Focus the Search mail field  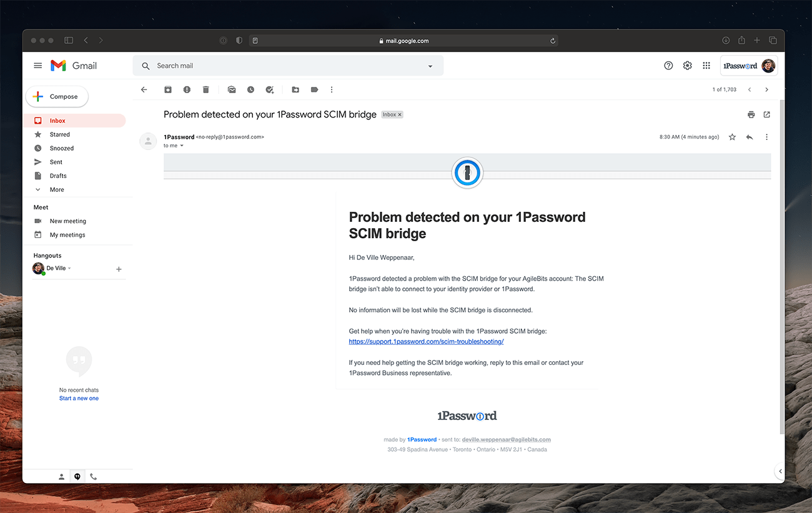287,66
